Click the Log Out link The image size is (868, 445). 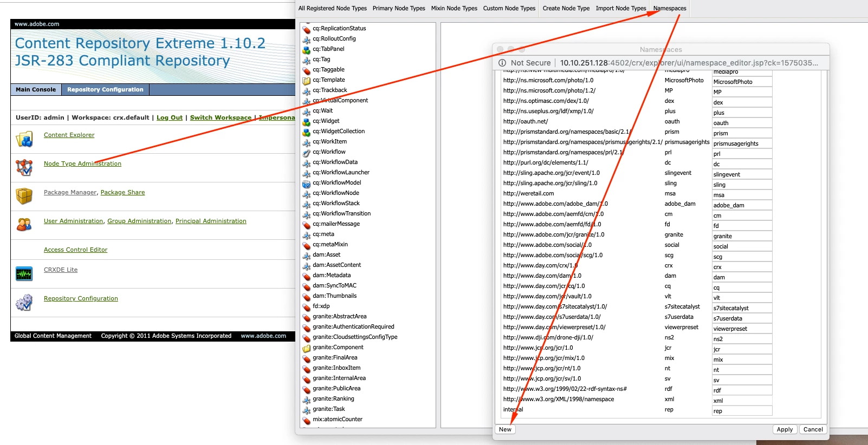170,117
